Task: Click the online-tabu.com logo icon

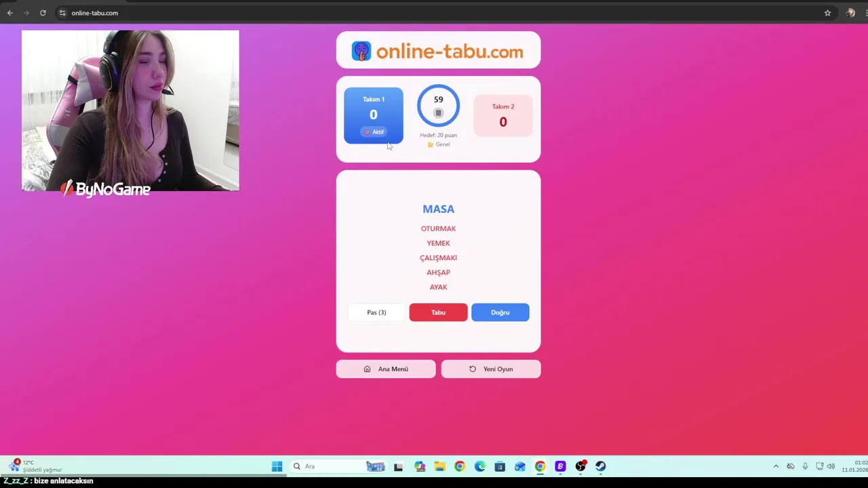Action: point(361,52)
